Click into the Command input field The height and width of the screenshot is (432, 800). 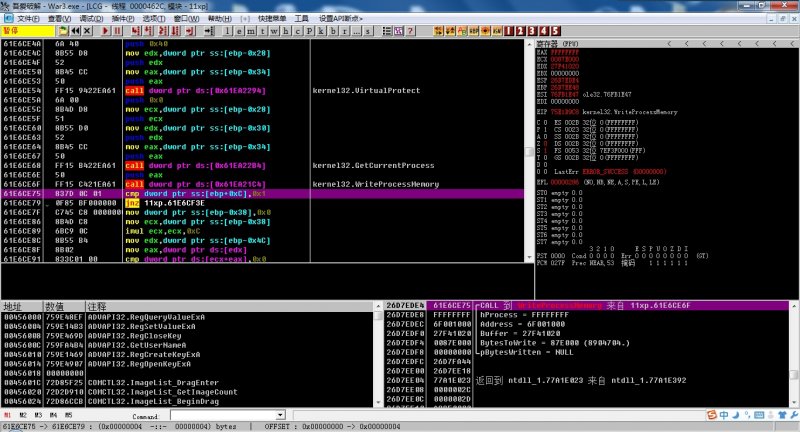(223, 415)
